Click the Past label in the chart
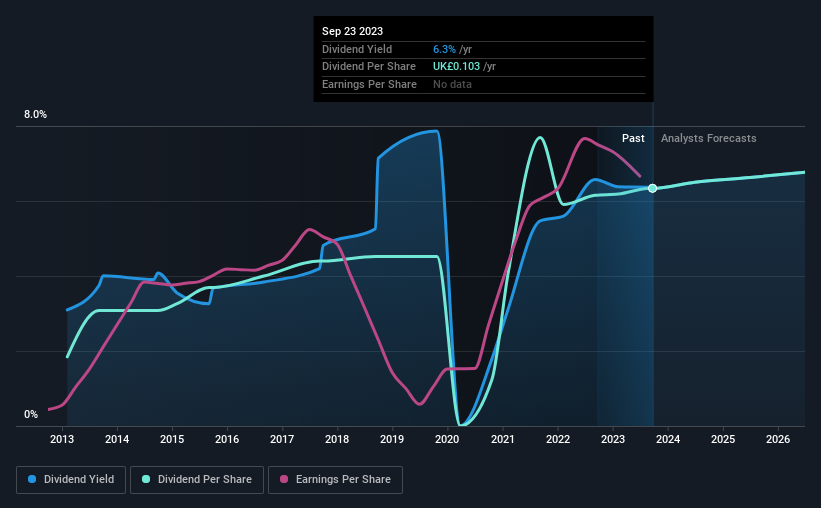This screenshot has height=508, width=821. coord(633,138)
